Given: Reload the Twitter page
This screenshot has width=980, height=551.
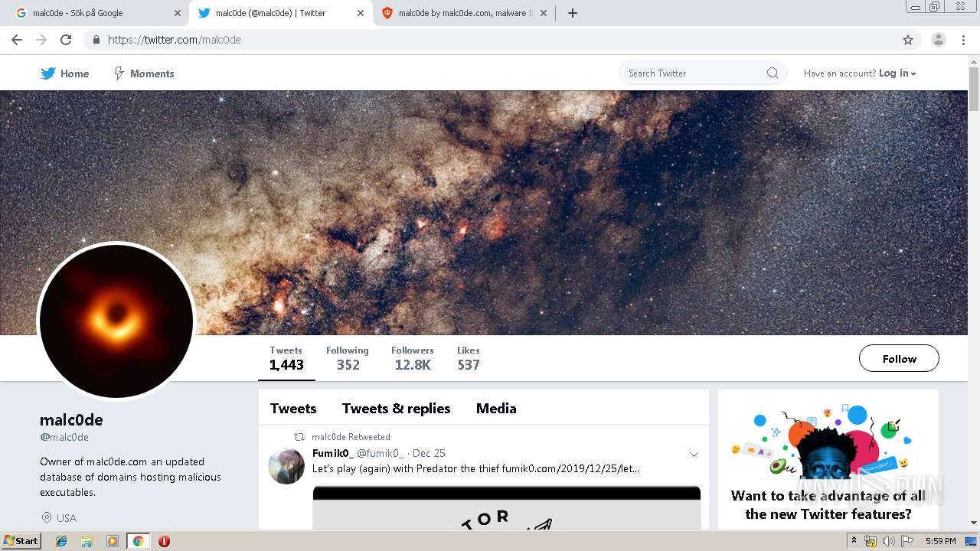Looking at the screenshot, I should (66, 40).
